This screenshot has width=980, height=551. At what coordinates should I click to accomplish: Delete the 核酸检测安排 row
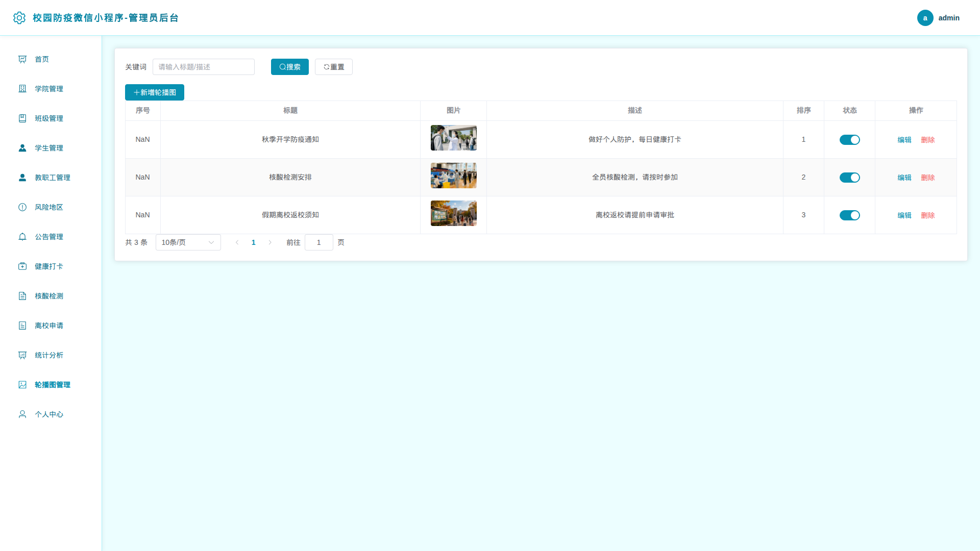click(927, 178)
